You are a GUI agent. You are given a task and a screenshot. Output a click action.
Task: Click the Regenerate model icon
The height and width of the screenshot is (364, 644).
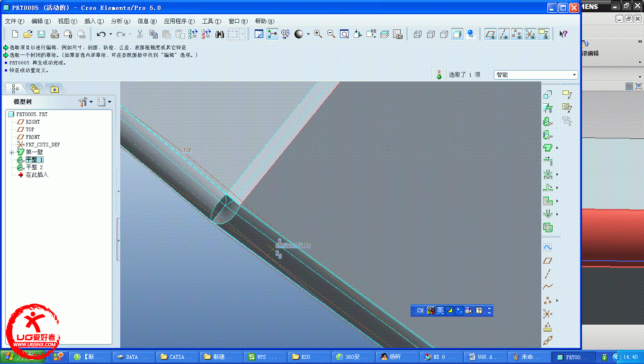(x=193, y=34)
